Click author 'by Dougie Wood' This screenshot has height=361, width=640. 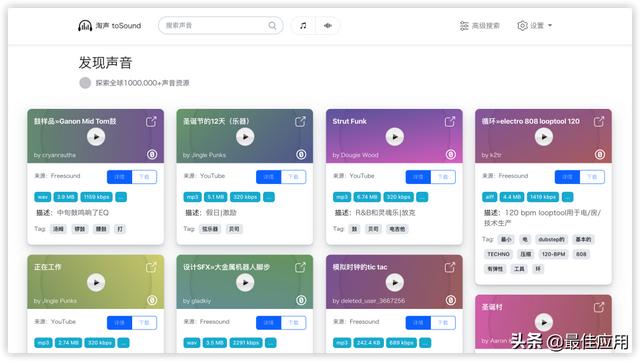[x=355, y=155]
